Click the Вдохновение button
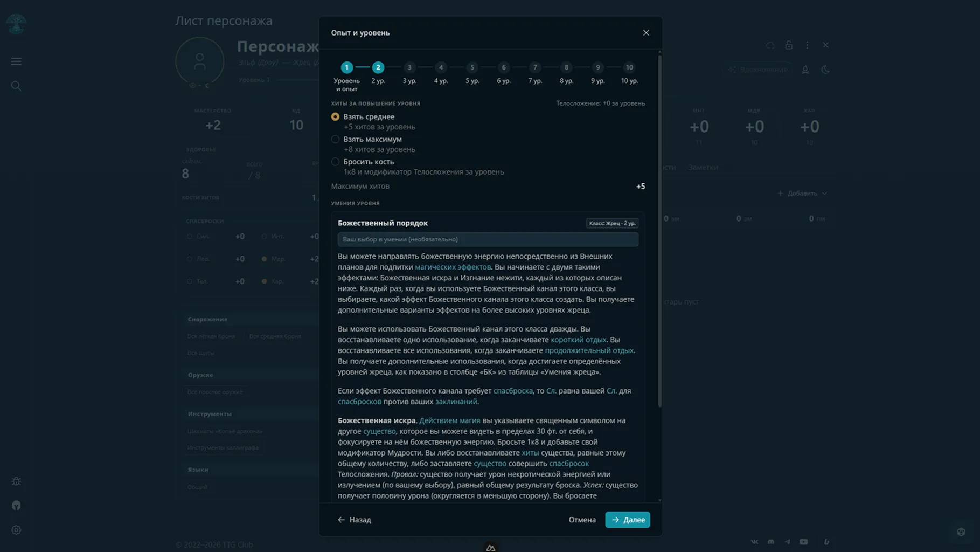This screenshot has width=980, height=552. [x=757, y=70]
